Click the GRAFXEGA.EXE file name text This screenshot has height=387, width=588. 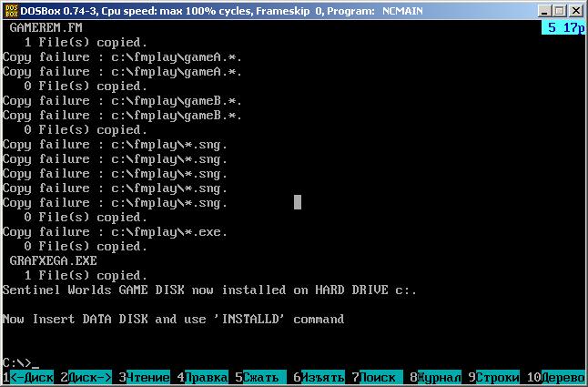54,260
